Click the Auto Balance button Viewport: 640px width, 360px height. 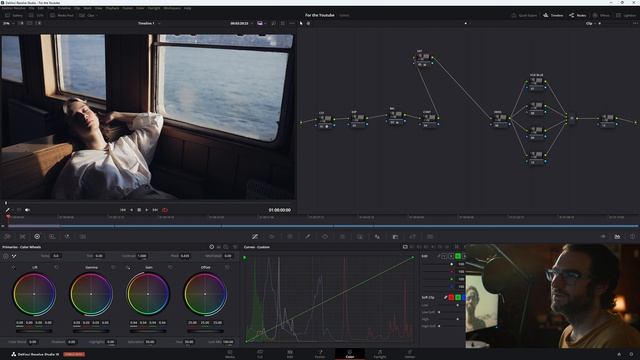tap(6, 256)
